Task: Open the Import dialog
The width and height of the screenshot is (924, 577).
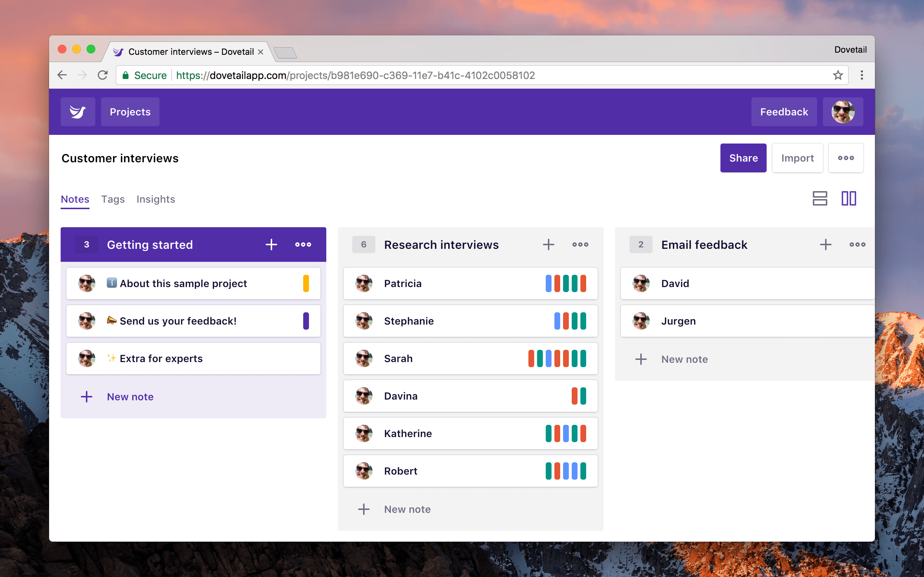Action: click(x=797, y=158)
